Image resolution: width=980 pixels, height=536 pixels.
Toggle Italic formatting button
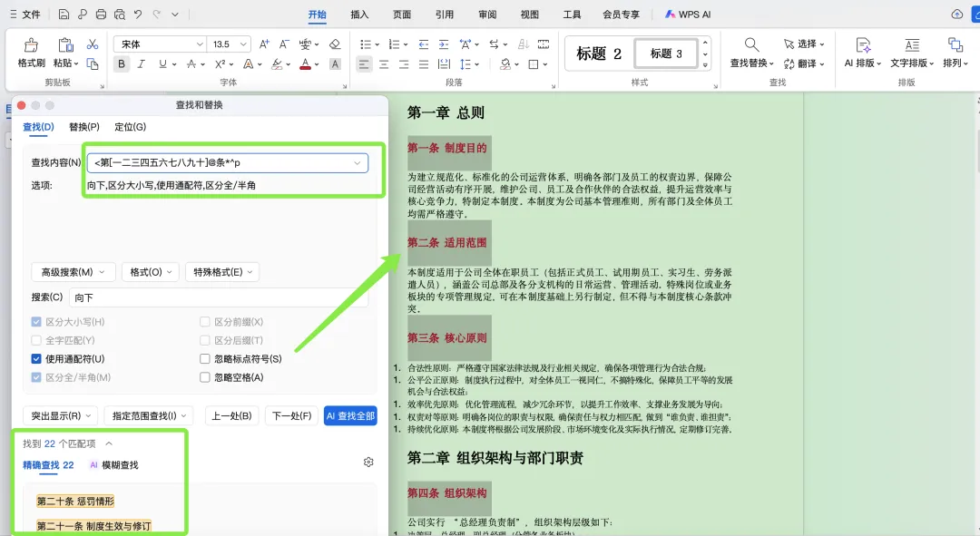(142, 63)
